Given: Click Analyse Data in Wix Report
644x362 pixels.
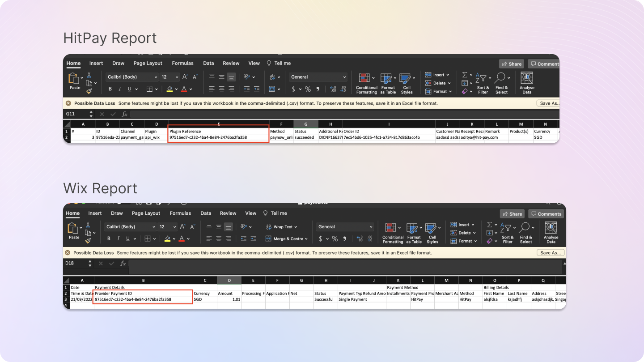Looking at the screenshot, I should coord(551,233).
